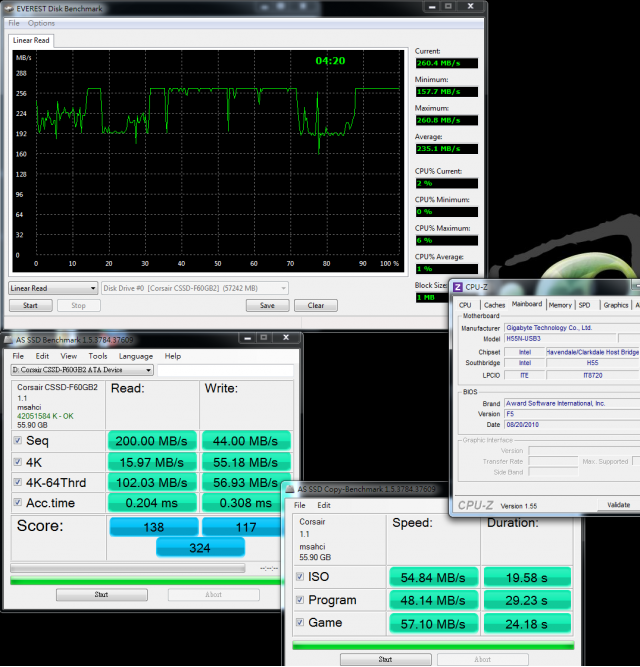Click the Model field H55N-USB3
640x667 pixels.
pyautogui.click(x=560, y=338)
